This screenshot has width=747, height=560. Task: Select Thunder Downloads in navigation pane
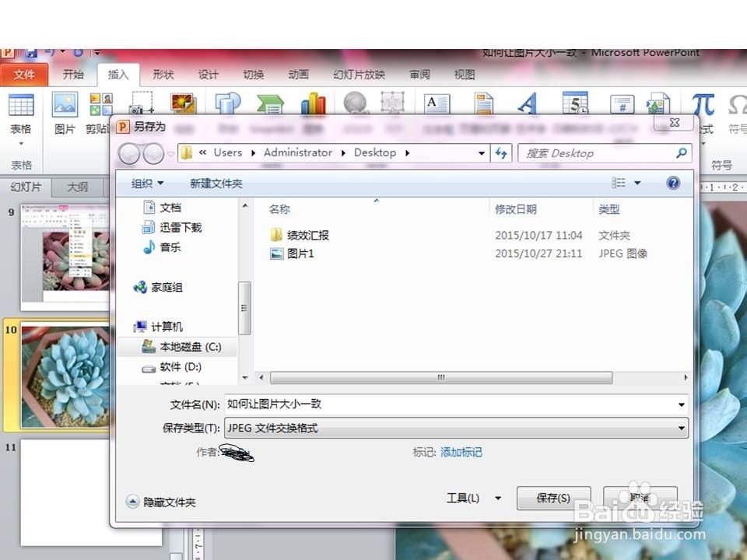point(172,228)
